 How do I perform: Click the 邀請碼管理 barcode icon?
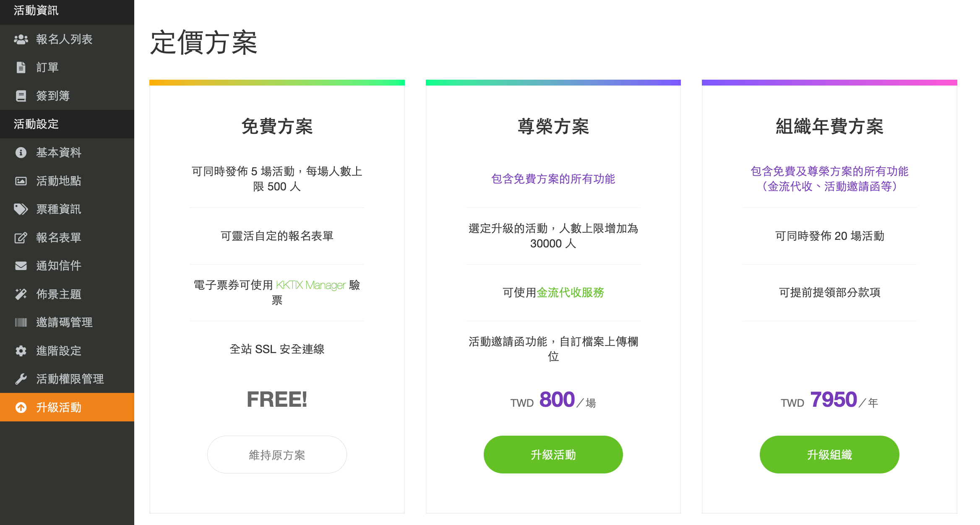click(x=21, y=322)
